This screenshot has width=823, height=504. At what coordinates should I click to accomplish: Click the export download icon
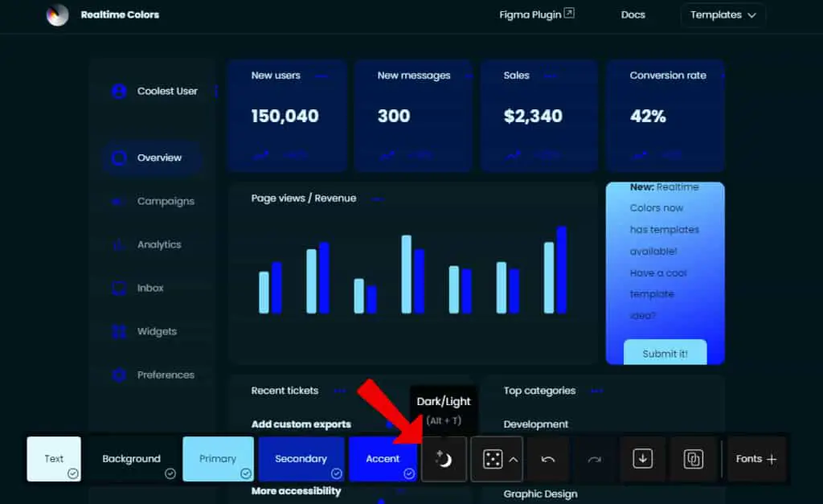642,459
